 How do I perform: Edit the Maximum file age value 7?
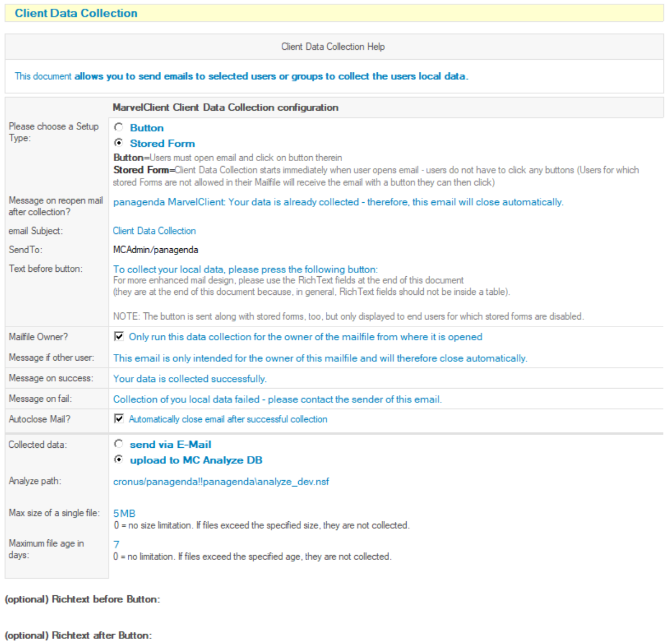click(x=116, y=544)
